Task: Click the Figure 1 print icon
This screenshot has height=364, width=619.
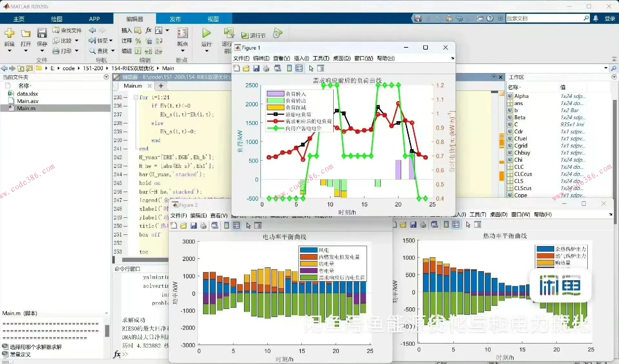Action: [266, 68]
